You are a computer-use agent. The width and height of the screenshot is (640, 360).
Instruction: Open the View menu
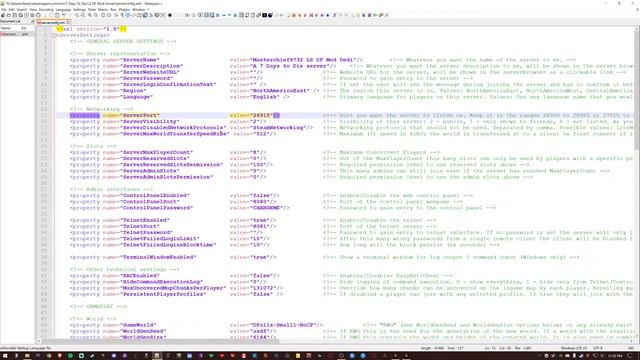(33, 9)
